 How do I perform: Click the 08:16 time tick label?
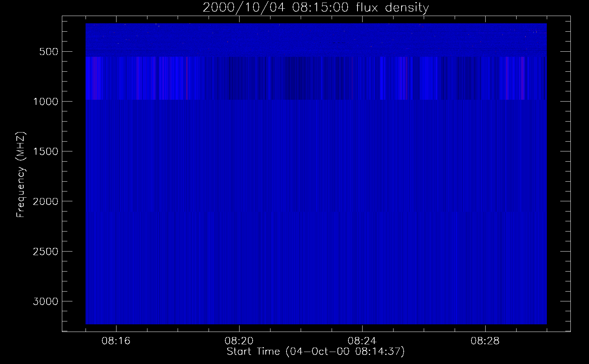[x=116, y=341]
